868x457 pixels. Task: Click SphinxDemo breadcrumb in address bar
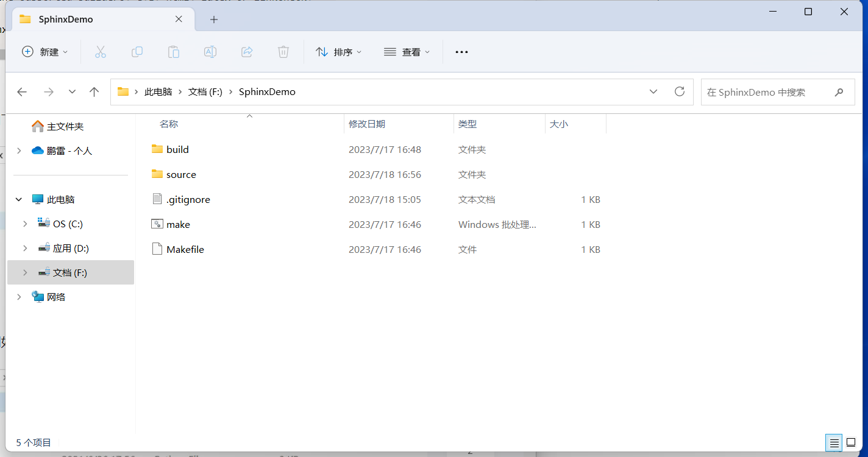(x=267, y=92)
